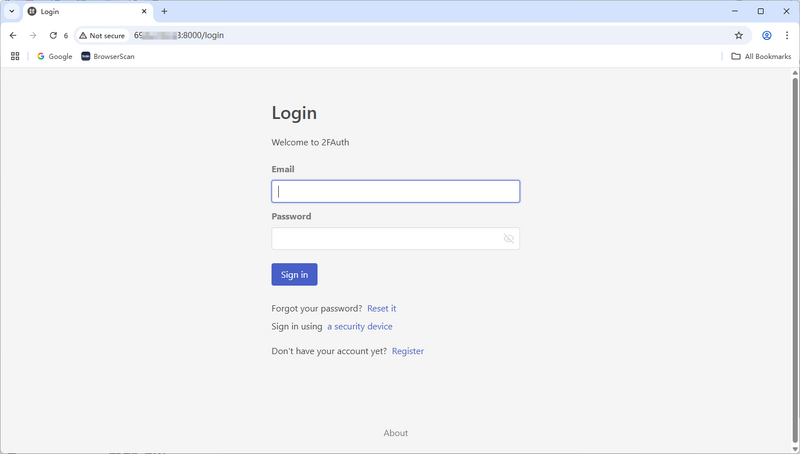Open the apps grid in bookmarks bar
800x454 pixels.
tap(15, 56)
